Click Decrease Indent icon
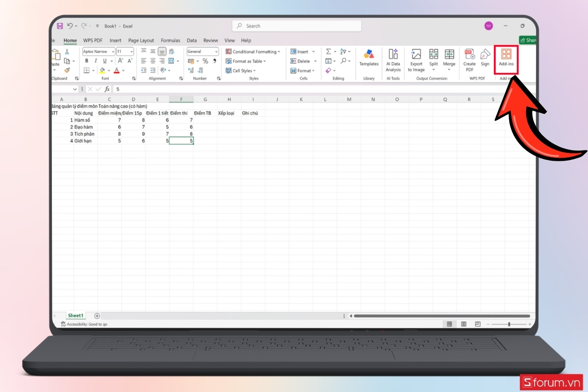The image size is (588, 392). point(144,71)
